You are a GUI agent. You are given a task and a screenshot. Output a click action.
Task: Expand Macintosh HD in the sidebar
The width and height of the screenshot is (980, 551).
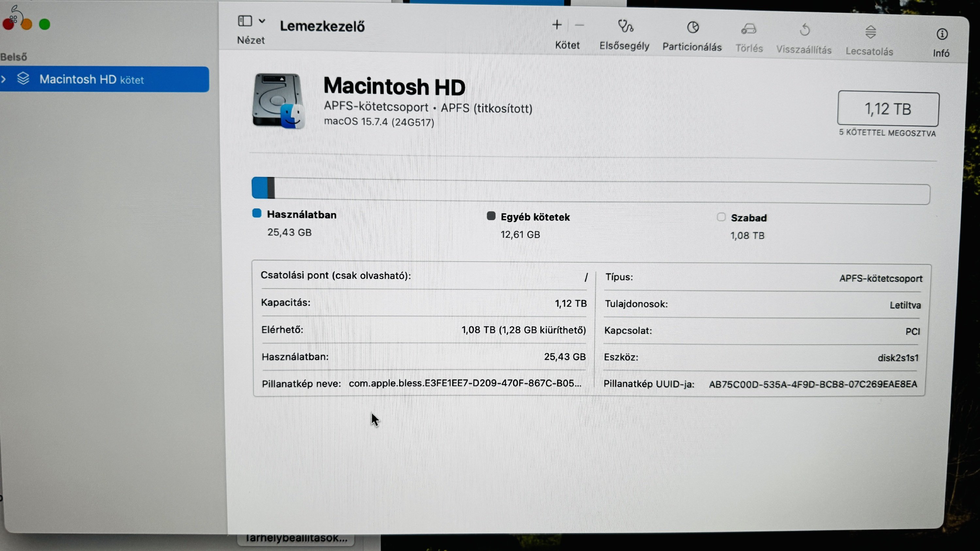4,79
